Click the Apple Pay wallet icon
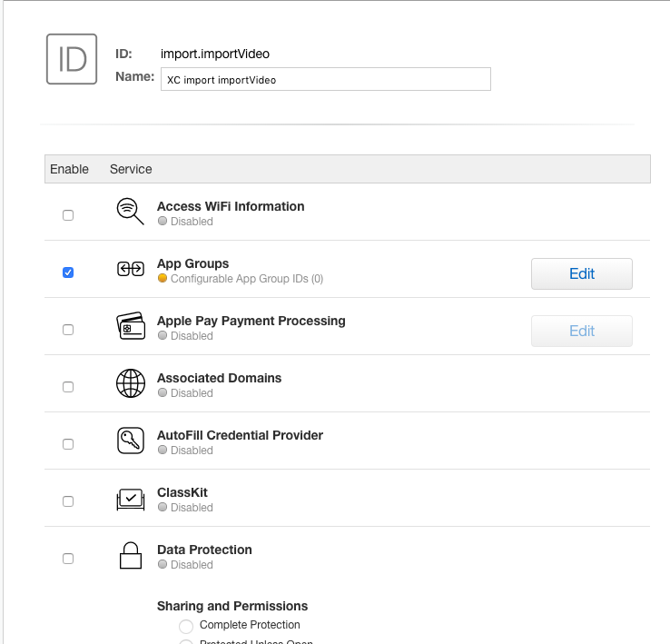Image resolution: width=670 pixels, height=644 pixels. click(x=131, y=326)
